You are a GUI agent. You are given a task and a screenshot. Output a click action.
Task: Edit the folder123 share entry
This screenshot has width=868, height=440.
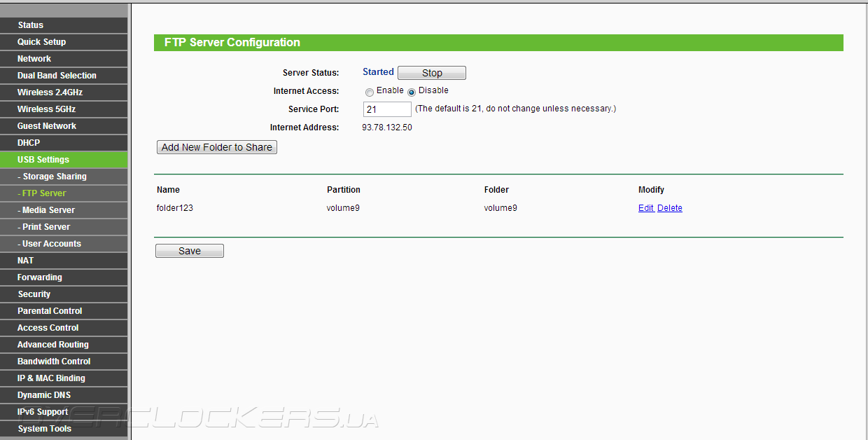coord(645,208)
